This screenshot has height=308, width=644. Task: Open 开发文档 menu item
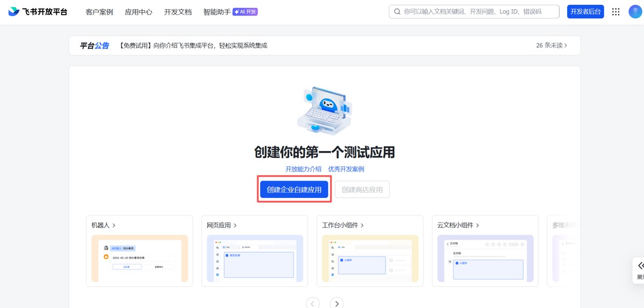click(178, 12)
